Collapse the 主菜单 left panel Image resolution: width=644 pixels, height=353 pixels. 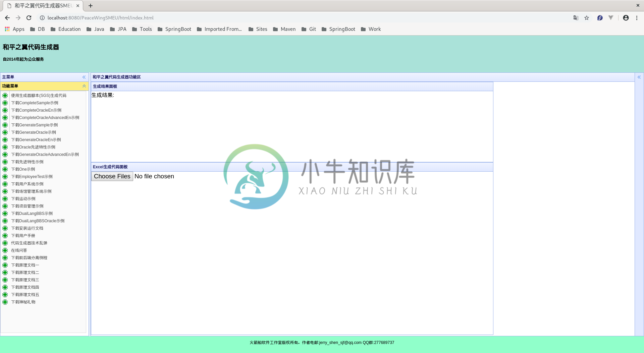pos(84,77)
